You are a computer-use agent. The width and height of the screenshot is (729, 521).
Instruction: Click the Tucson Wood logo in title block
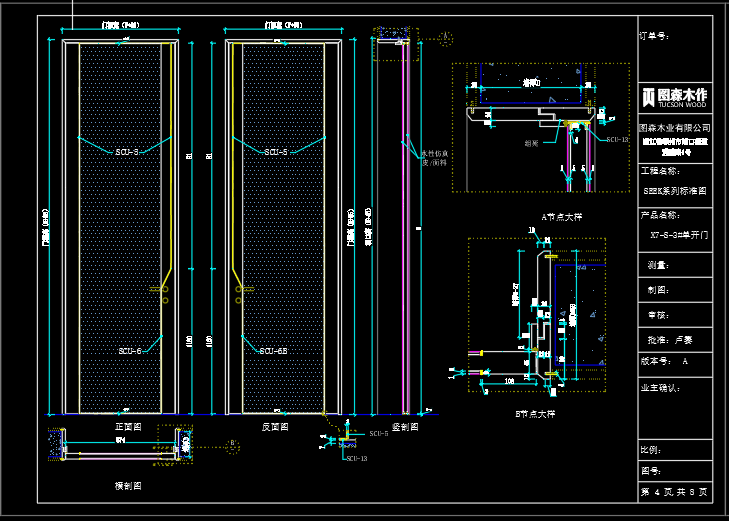[675, 97]
